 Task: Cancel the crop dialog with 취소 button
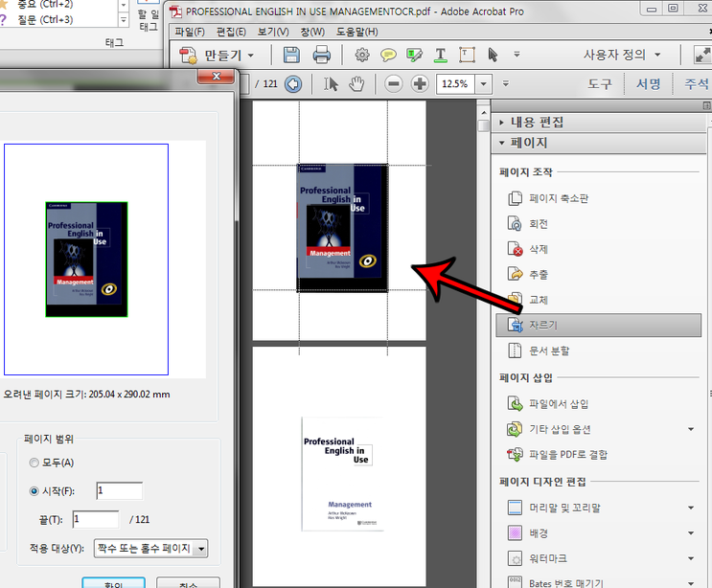(188, 582)
